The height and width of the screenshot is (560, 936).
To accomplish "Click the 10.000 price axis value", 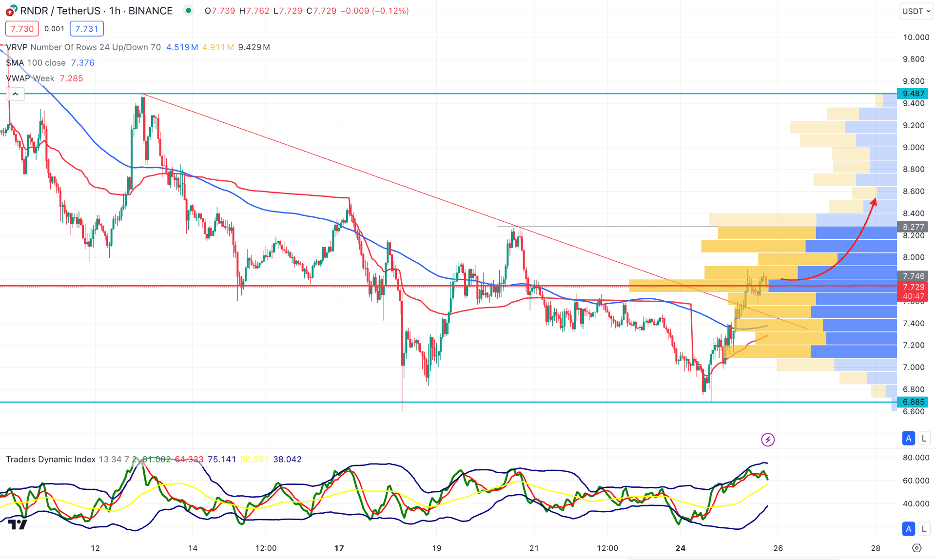I will 916,37.
